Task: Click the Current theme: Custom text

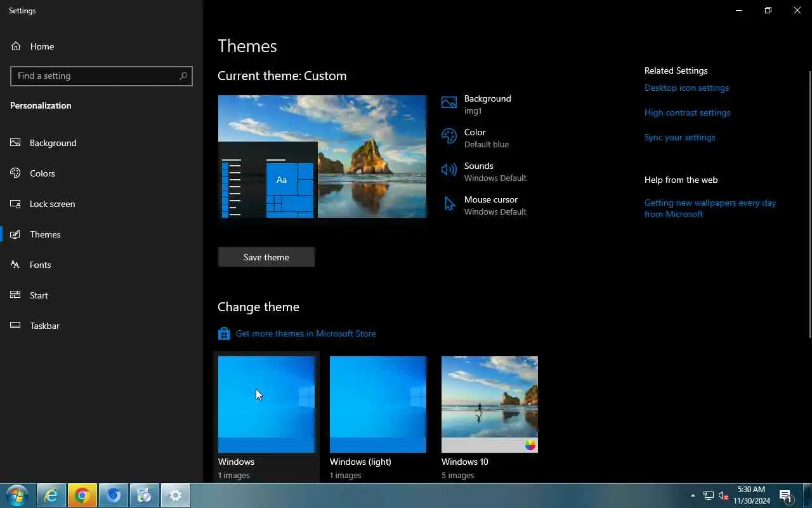Action: tap(282, 76)
